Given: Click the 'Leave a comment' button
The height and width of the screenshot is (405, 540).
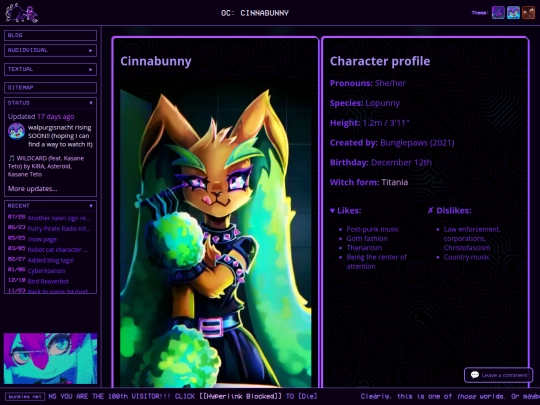Looking at the screenshot, I should tap(498, 375).
